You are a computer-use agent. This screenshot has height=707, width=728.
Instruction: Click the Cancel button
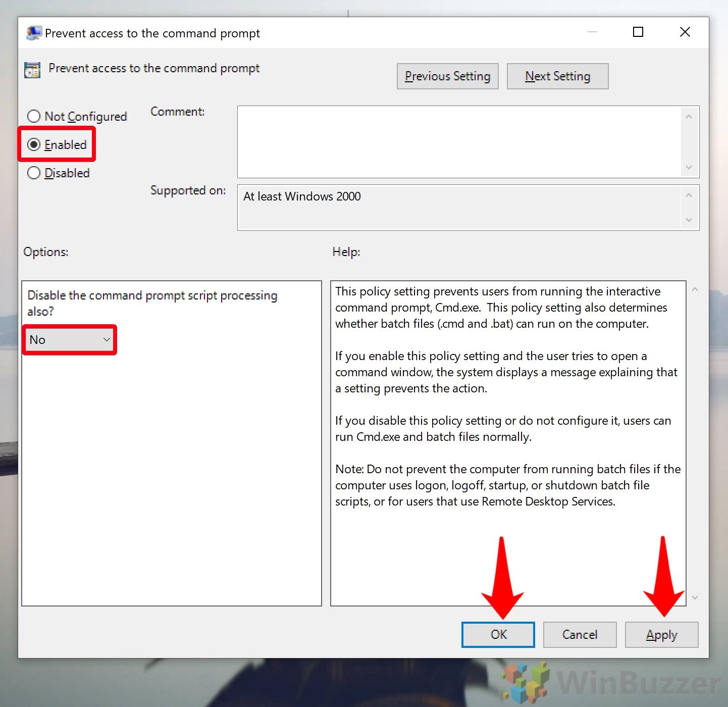580,635
